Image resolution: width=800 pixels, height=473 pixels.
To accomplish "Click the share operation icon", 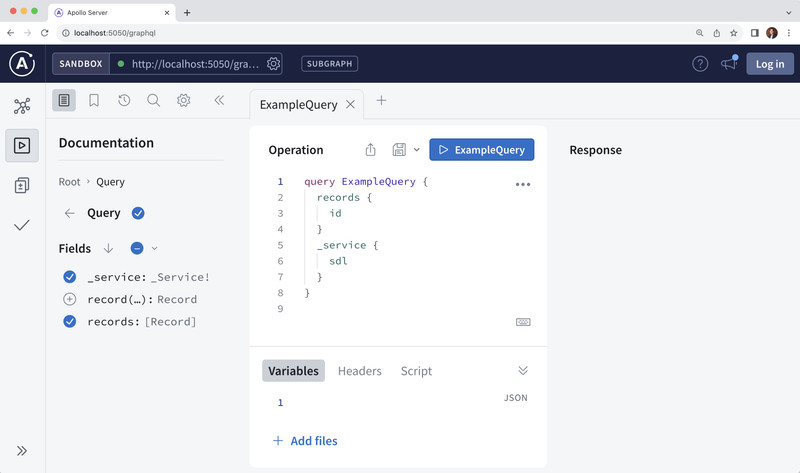I will (x=371, y=150).
